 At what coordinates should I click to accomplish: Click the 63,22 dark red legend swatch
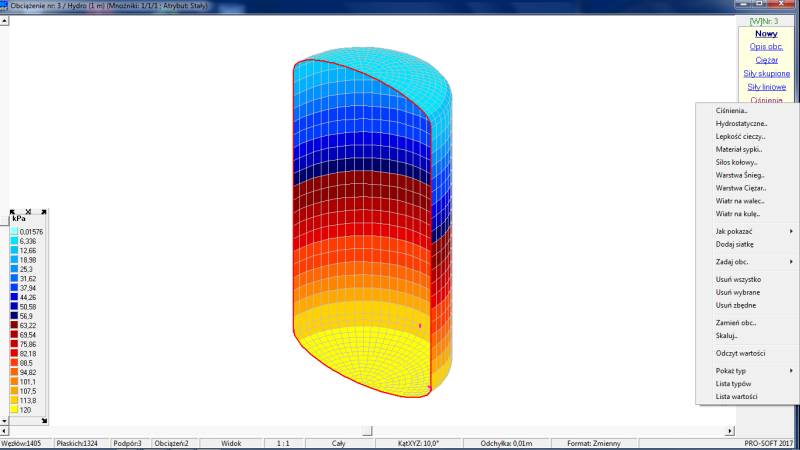pyautogui.click(x=14, y=325)
